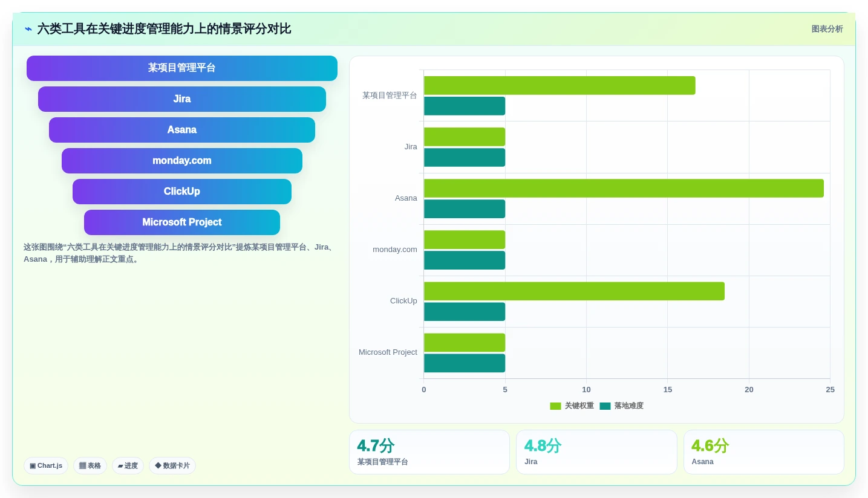
Task: Click the green 关键权重 bar for monday.com
Action: [x=465, y=240]
